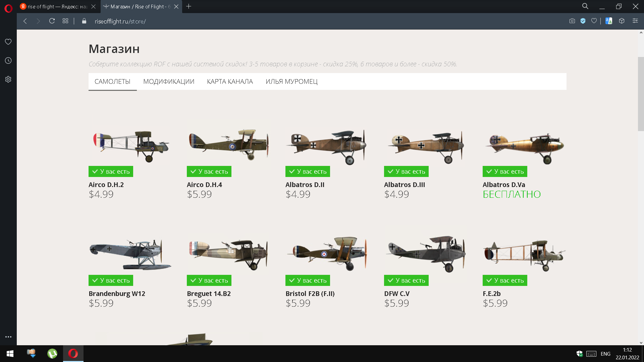The image size is (644, 362).
Task: Open the sidebar settings gear icon
Action: pos(8,79)
